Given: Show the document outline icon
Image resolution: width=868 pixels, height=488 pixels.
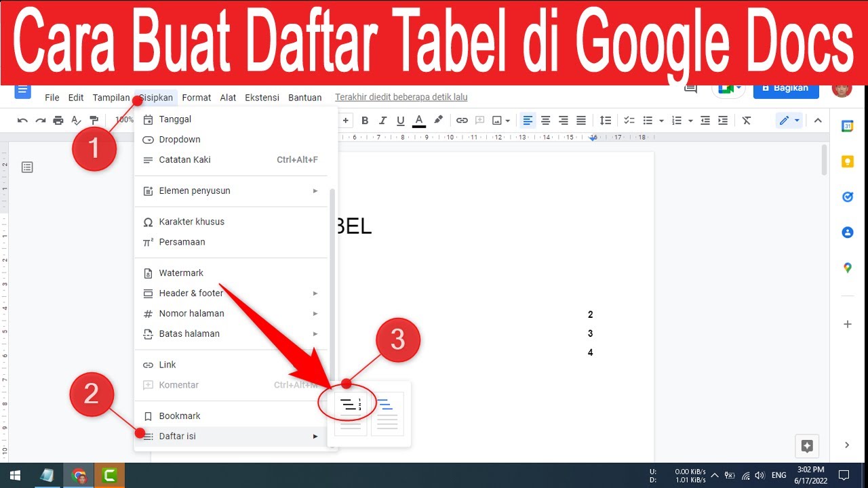Looking at the screenshot, I should [x=27, y=167].
